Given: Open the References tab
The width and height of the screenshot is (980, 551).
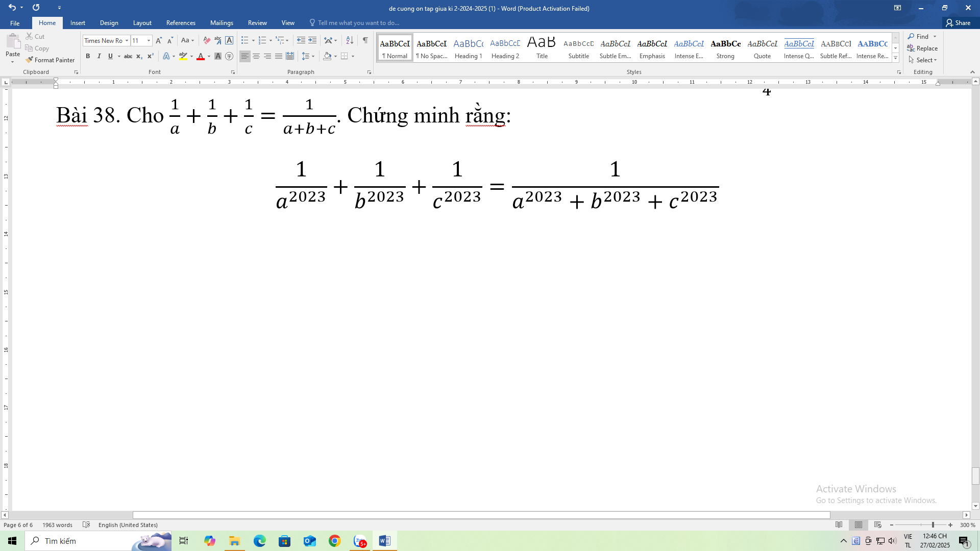Looking at the screenshot, I should 180,22.
